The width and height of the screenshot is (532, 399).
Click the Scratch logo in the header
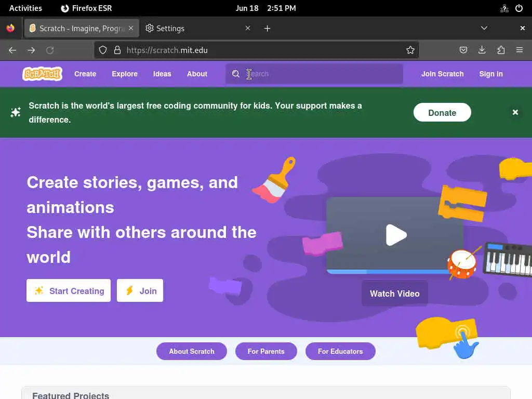click(x=43, y=74)
